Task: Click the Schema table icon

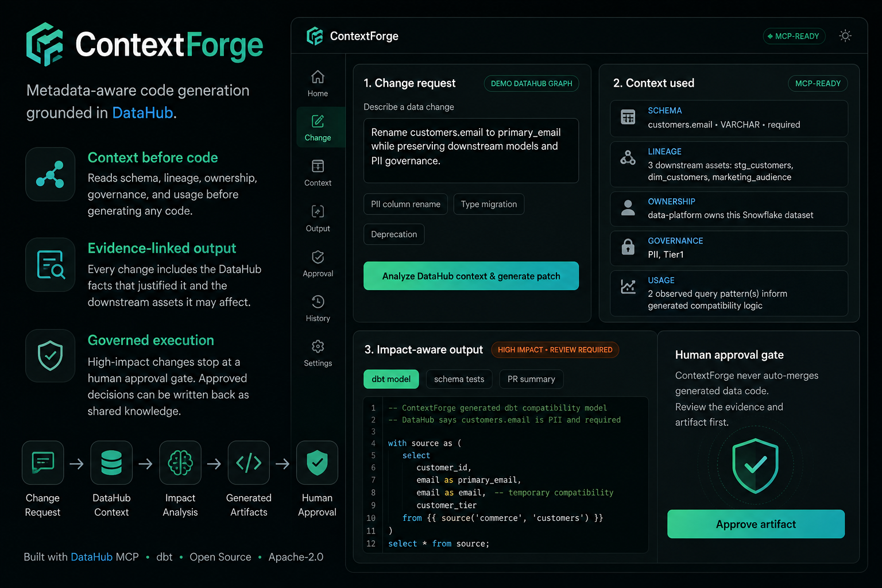Action: (x=628, y=117)
